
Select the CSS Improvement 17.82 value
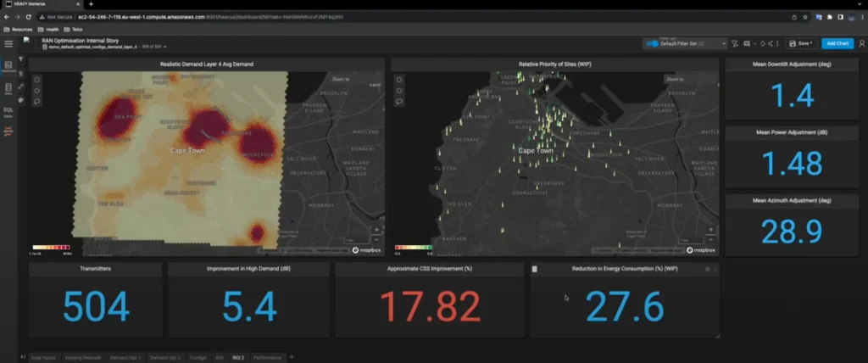point(430,306)
